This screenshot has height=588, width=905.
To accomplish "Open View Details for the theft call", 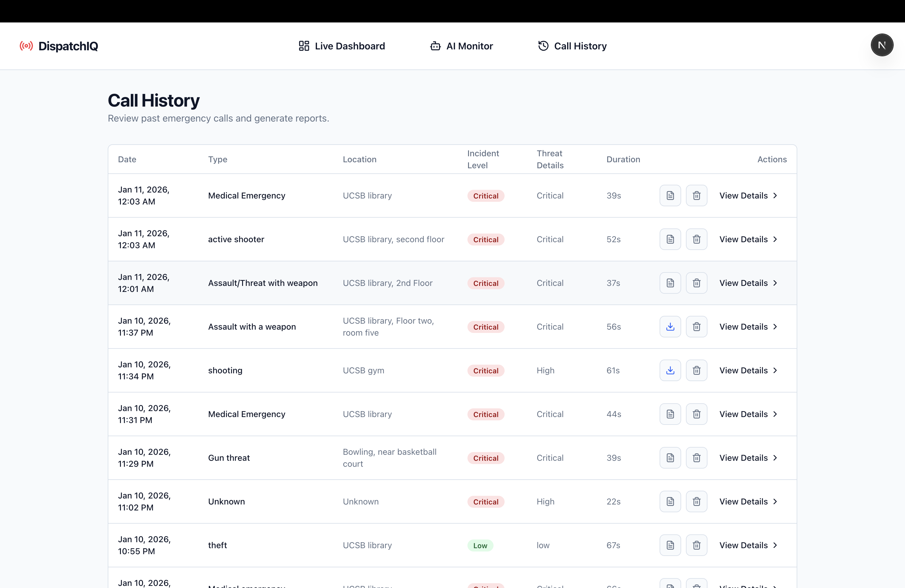I will (x=748, y=545).
